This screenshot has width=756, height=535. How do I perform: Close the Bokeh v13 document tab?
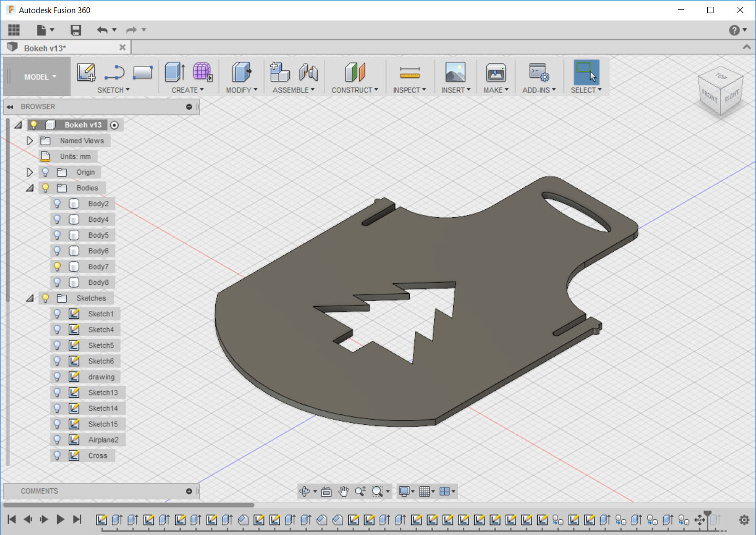[x=122, y=48]
